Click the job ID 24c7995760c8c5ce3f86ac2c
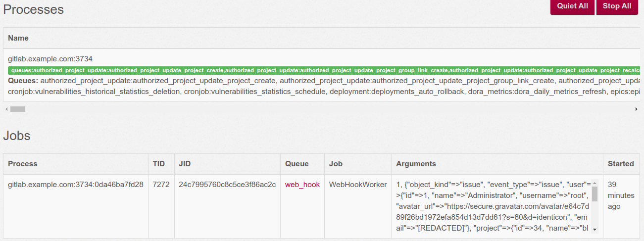This screenshot has height=241, width=644. coord(227,185)
